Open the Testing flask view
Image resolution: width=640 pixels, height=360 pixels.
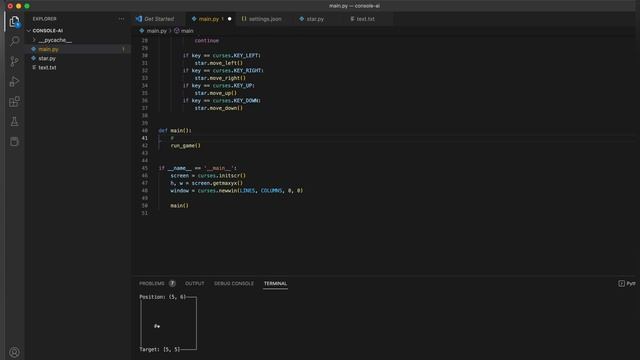click(14, 121)
